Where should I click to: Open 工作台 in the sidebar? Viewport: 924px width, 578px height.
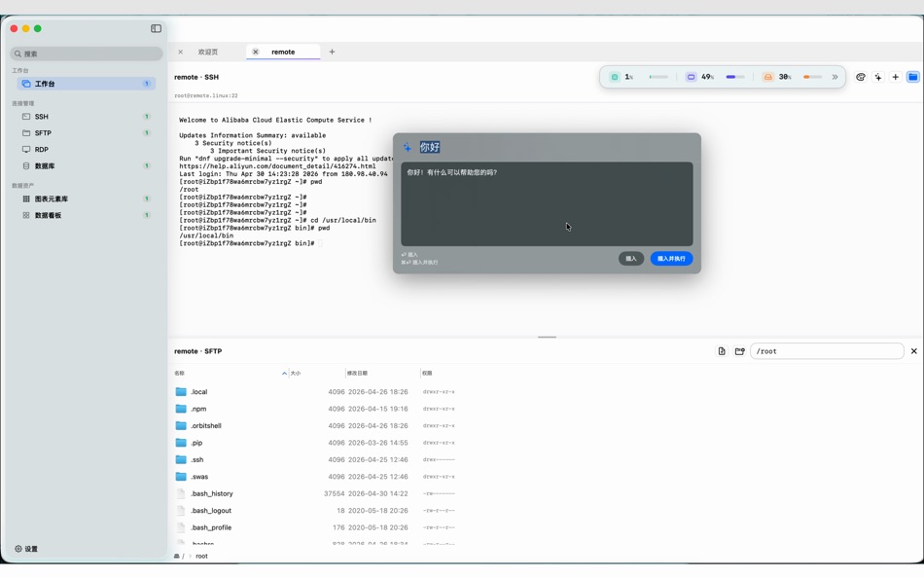click(x=86, y=84)
